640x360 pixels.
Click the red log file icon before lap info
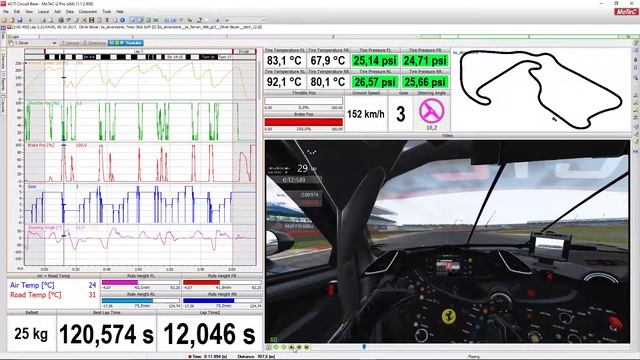[x=9, y=27]
